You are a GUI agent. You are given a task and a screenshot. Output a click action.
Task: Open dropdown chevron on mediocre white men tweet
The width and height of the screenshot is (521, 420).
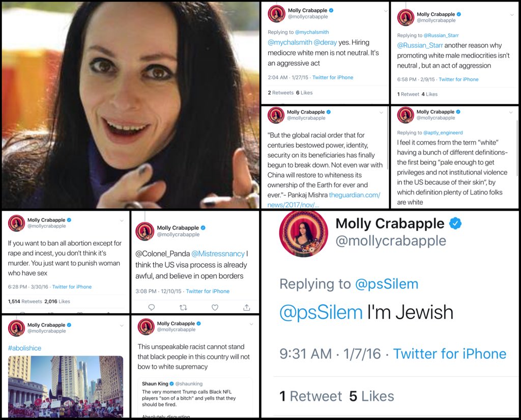coord(386,11)
